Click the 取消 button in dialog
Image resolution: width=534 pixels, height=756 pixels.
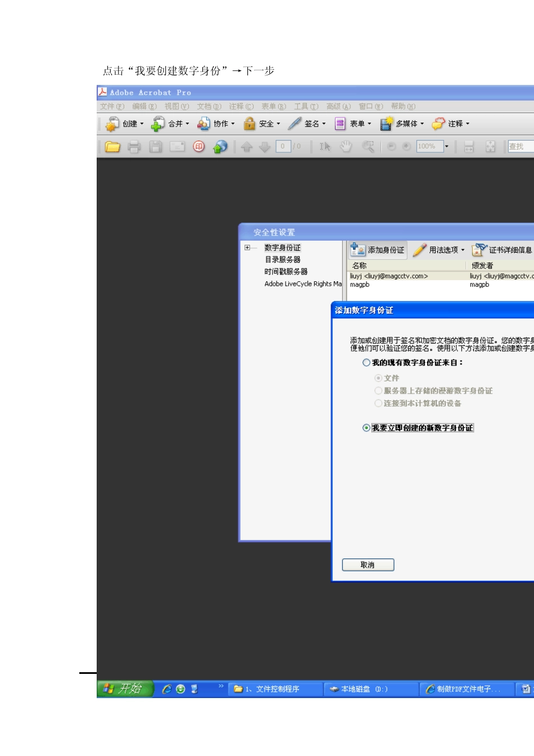[368, 565]
